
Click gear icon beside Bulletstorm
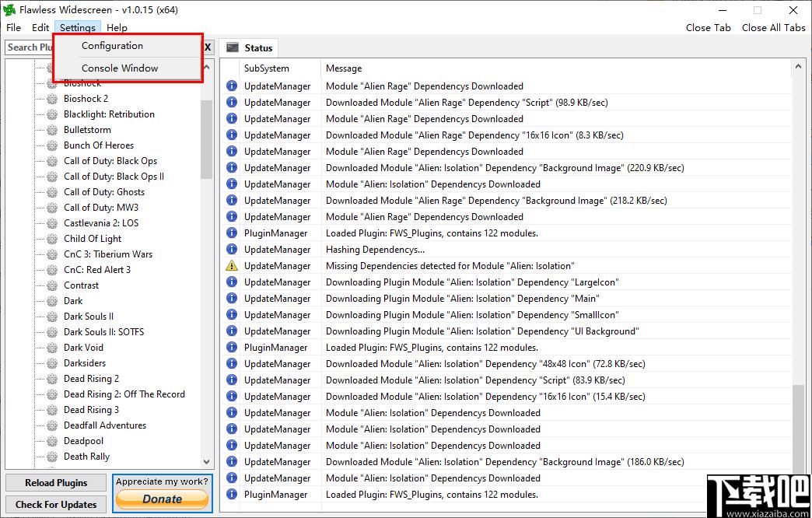(52, 130)
